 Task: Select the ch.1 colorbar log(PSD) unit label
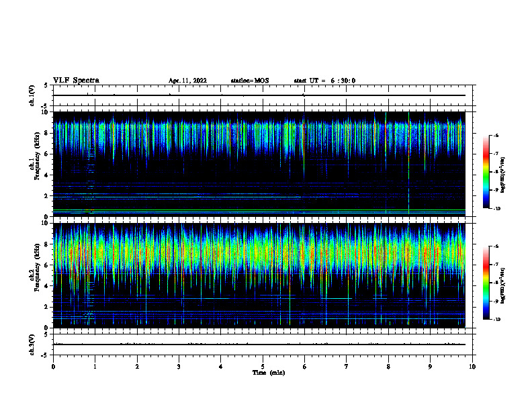(503, 175)
